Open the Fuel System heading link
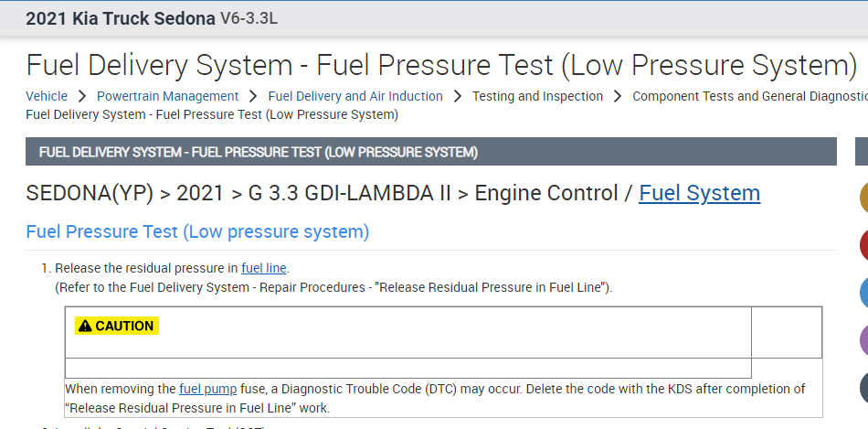The image size is (868, 429). (699, 193)
